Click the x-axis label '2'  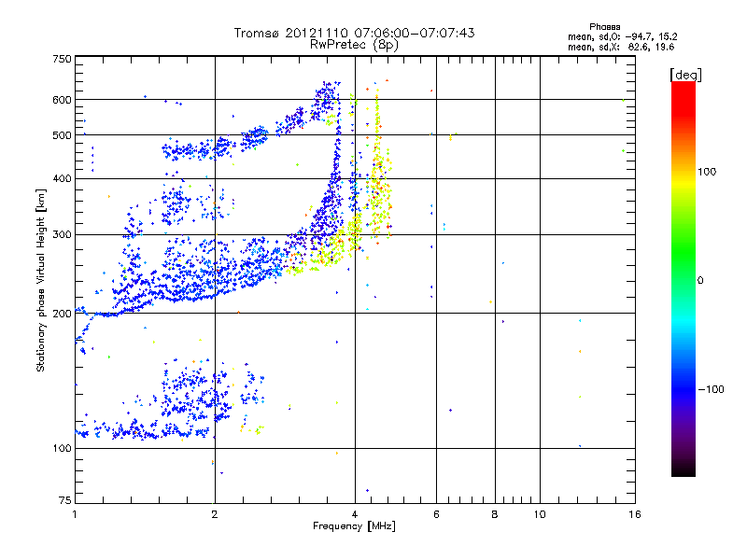point(215,514)
